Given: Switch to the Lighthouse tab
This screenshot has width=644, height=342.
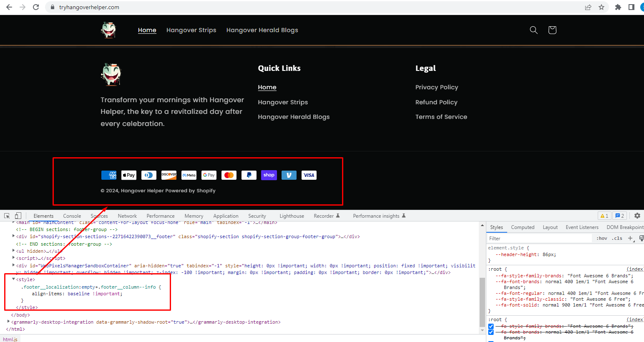Looking at the screenshot, I should pos(292,216).
